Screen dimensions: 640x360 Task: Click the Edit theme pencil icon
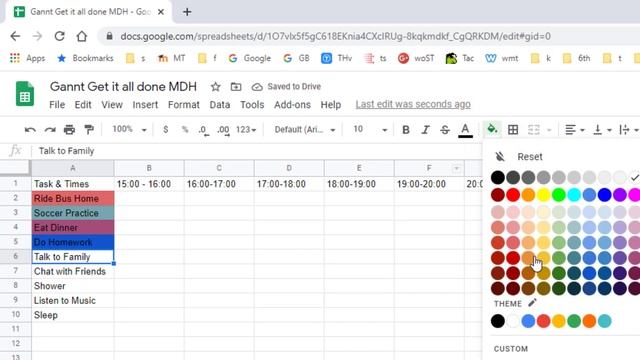[532, 303]
